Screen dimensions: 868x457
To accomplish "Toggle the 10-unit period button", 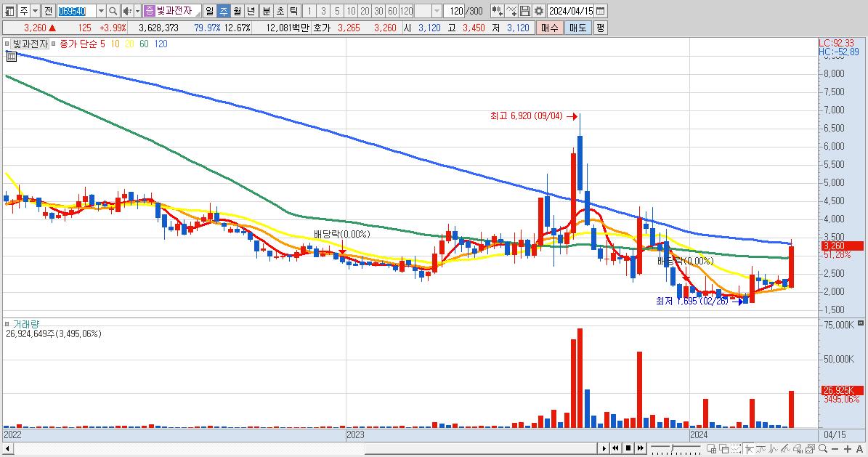I will coord(351,10).
